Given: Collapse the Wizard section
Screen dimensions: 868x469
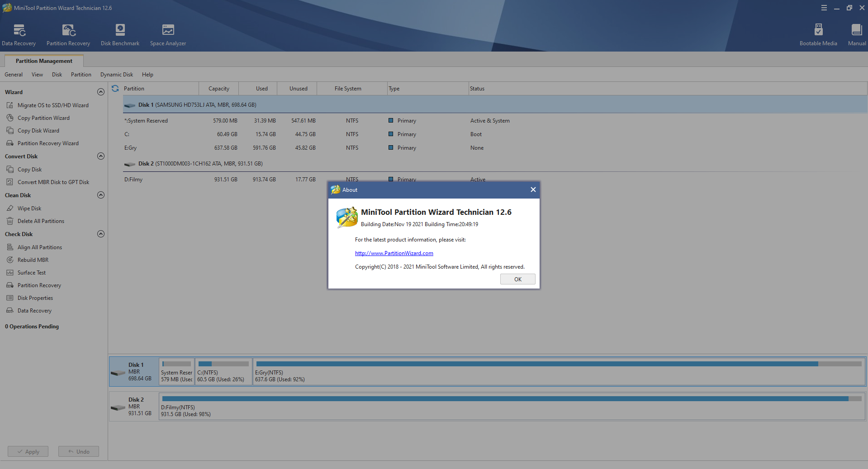Looking at the screenshot, I should [x=101, y=92].
